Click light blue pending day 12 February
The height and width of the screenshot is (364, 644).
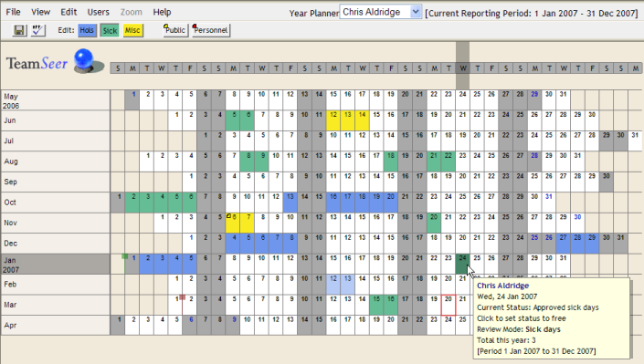tap(333, 285)
